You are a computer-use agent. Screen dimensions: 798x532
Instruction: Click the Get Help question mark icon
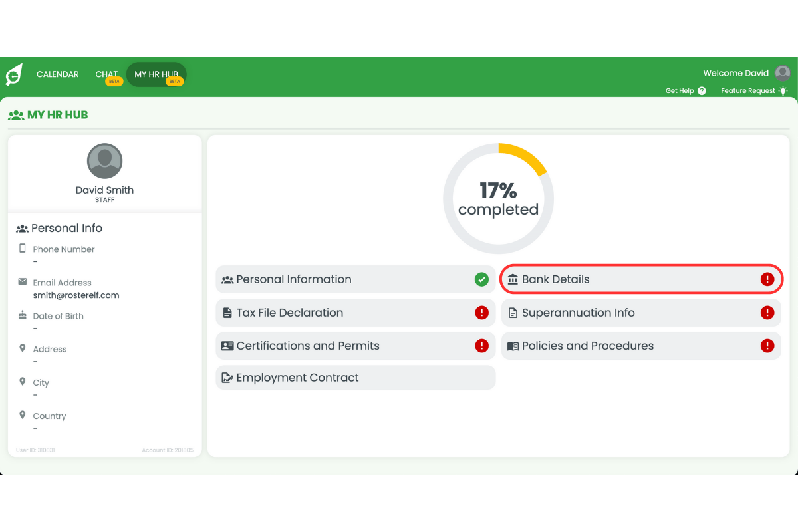click(x=702, y=91)
